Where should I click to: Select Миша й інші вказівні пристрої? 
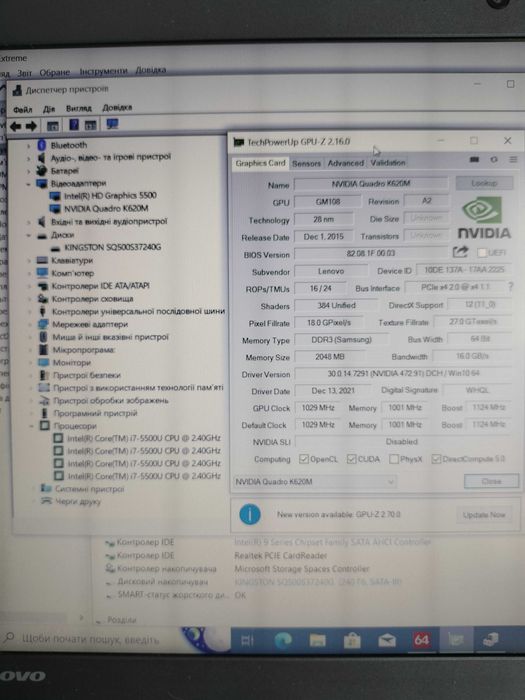(110, 337)
